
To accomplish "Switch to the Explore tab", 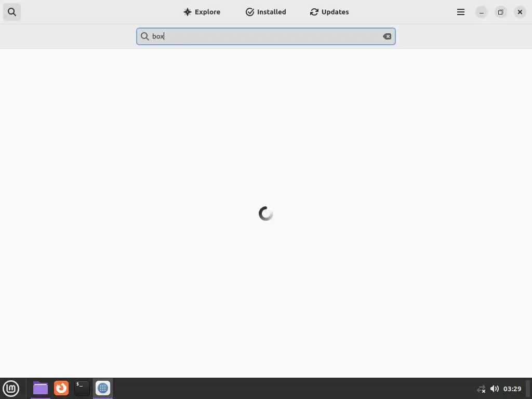I will (202, 12).
